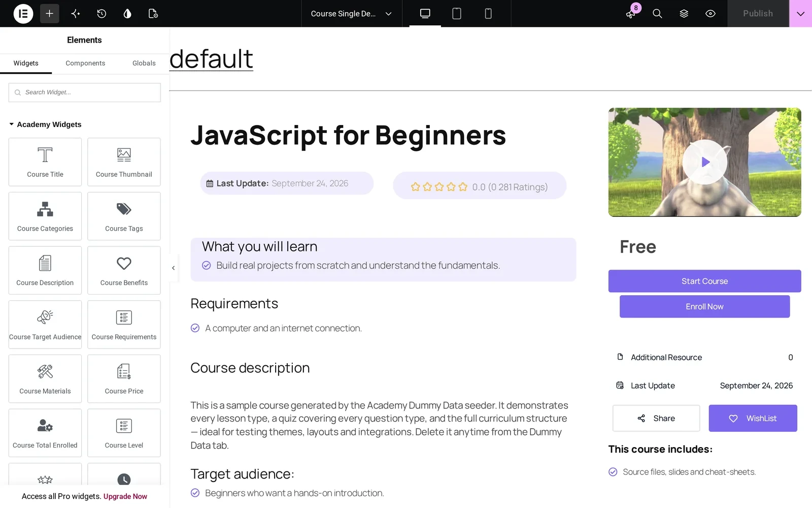This screenshot has width=812, height=508.
Task: Click the Publish button
Action: (x=758, y=14)
